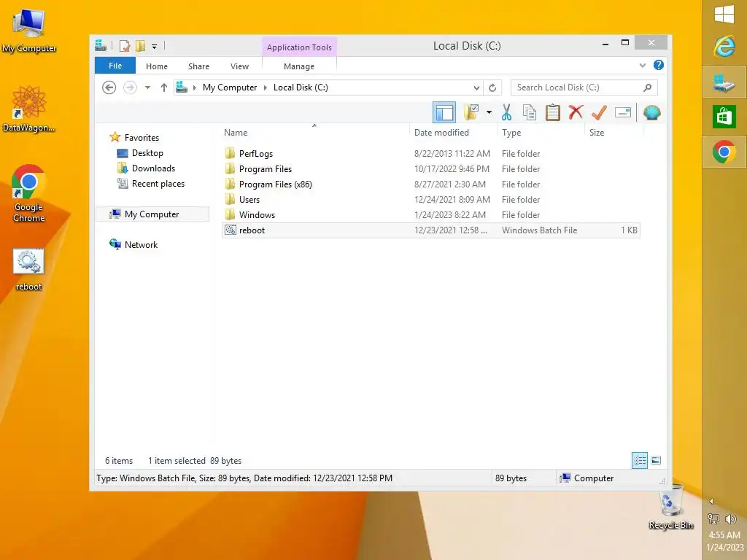Expand the ribbon with the chevron arrow

(643, 65)
